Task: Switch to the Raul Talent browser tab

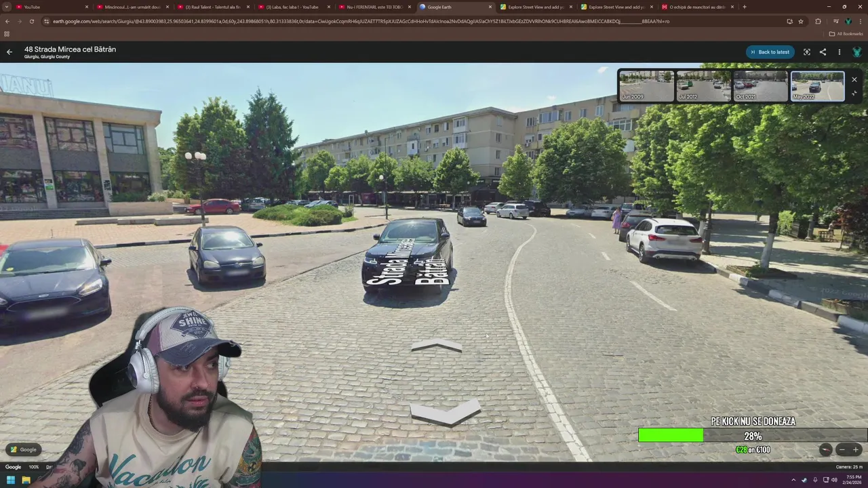Action: tap(213, 7)
